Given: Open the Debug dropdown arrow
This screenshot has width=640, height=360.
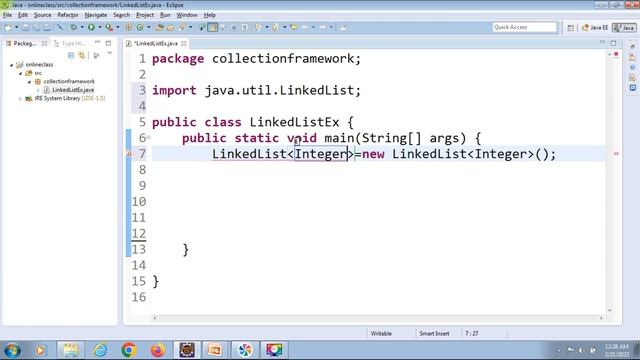Looking at the screenshot, I should (82, 27).
